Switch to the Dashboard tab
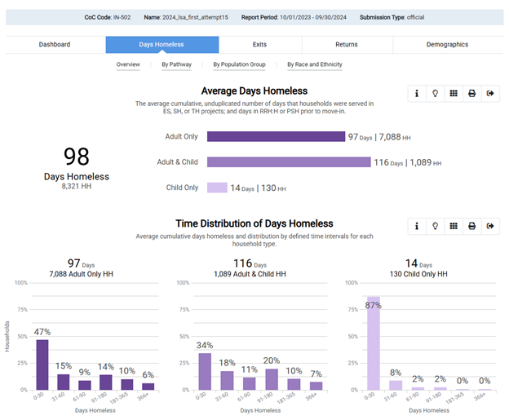 tap(55, 45)
